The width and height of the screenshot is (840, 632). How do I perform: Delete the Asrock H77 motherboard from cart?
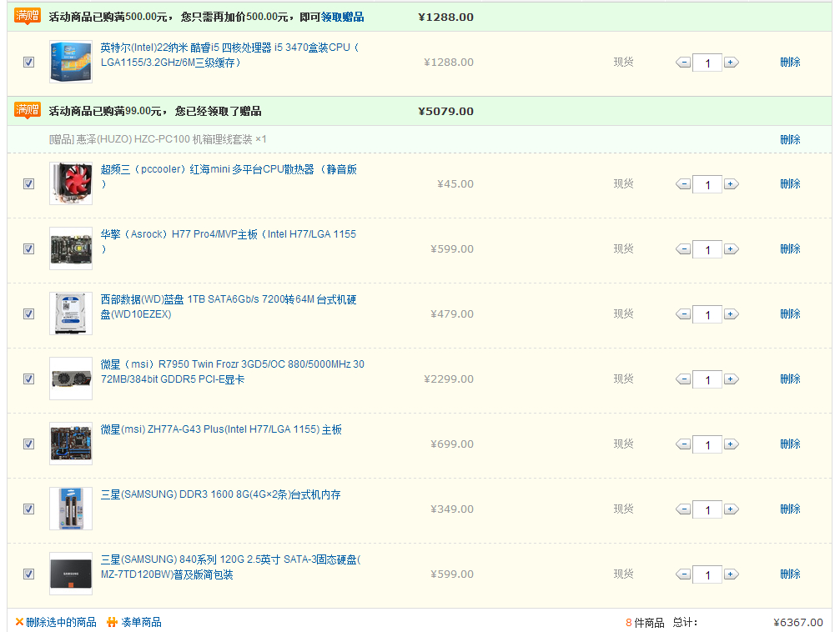(790, 248)
